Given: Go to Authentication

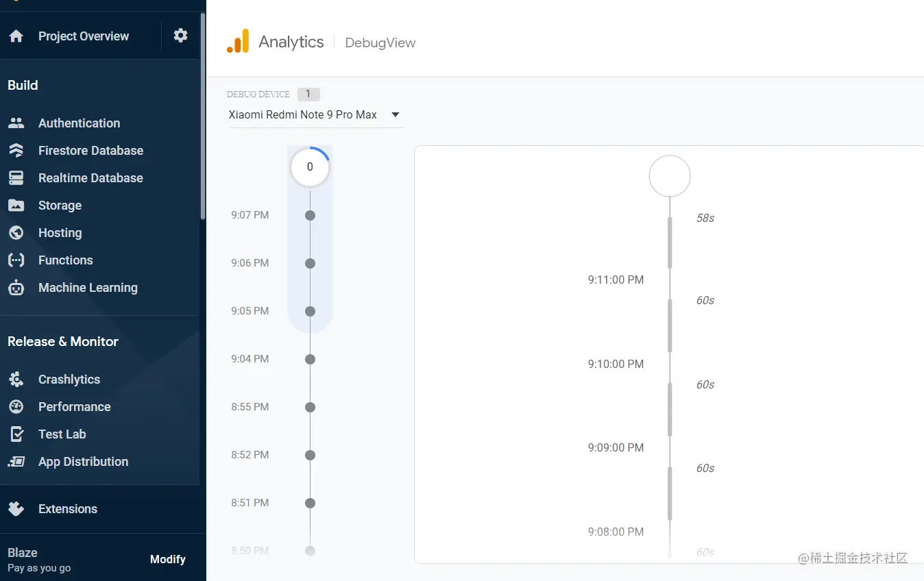Looking at the screenshot, I should 79,123.
